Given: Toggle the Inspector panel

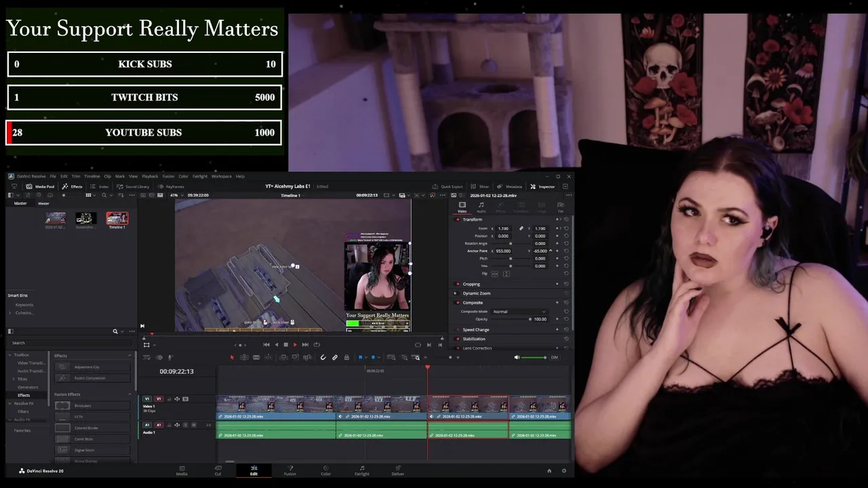Looking at the screenshot, I should pyautogui.click(x=543, y=186).
